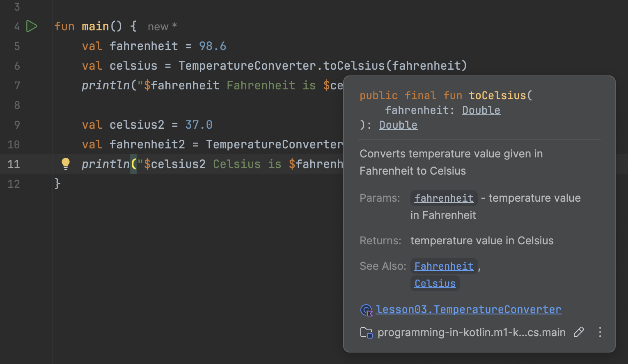Click the Double link after the fahrenheit parameter

(x=481, y=110)
